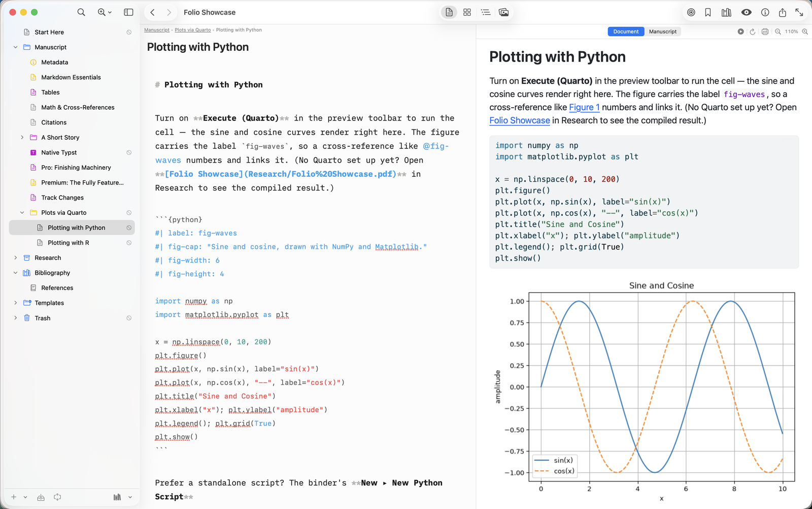Screen dimensions: 812x509
Task: Open the bookmarks icon in the toolbar
Action: (x=708, y=12)
